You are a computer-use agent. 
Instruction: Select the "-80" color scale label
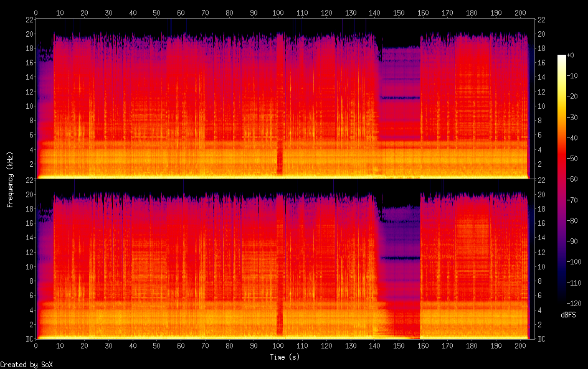[x=572, y=221]
